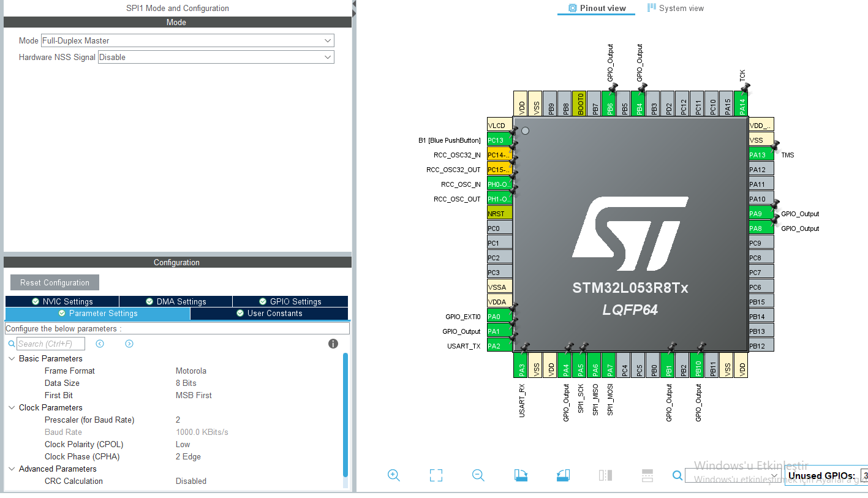Open the Hardware NSS Signal dropdown
This screenshot has width=868, height=498.
pyautogui.click(x=216, y=56)
